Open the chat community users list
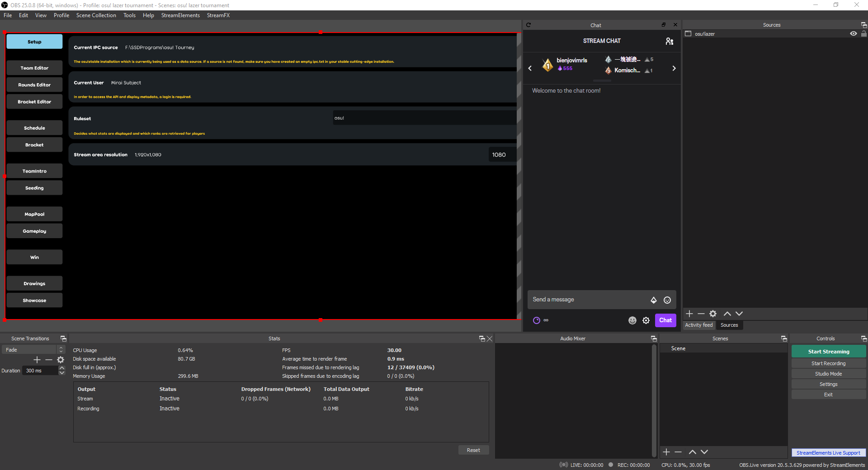868x470 pixels. pos(670,41)
